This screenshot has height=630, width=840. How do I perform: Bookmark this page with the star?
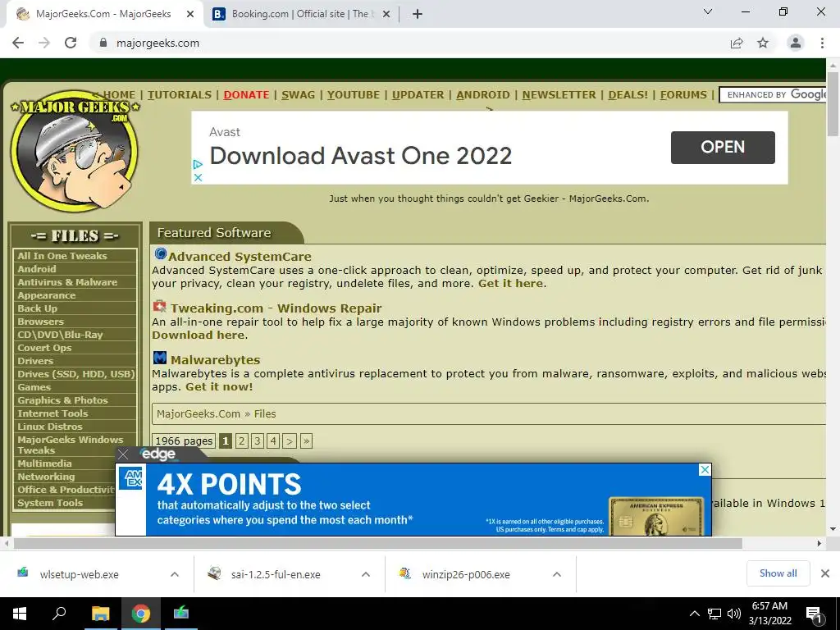(763, 43)
